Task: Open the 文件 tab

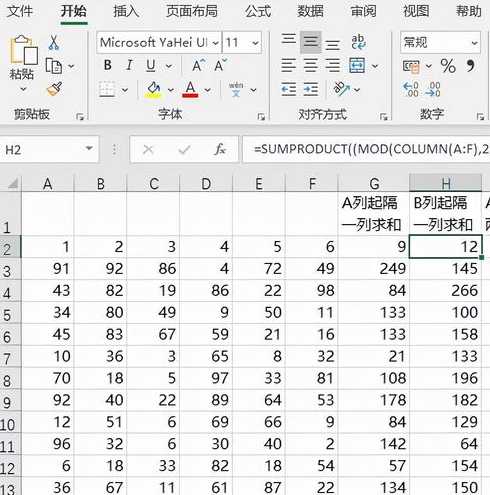Action: click(x=20, y=11)
